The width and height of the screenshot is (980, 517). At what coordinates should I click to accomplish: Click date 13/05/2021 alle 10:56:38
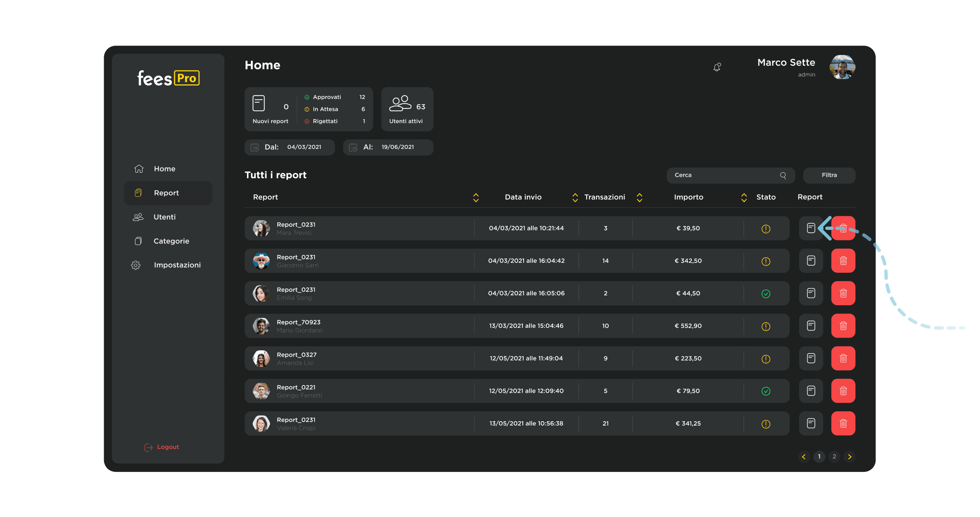click(x=526, y=424)
